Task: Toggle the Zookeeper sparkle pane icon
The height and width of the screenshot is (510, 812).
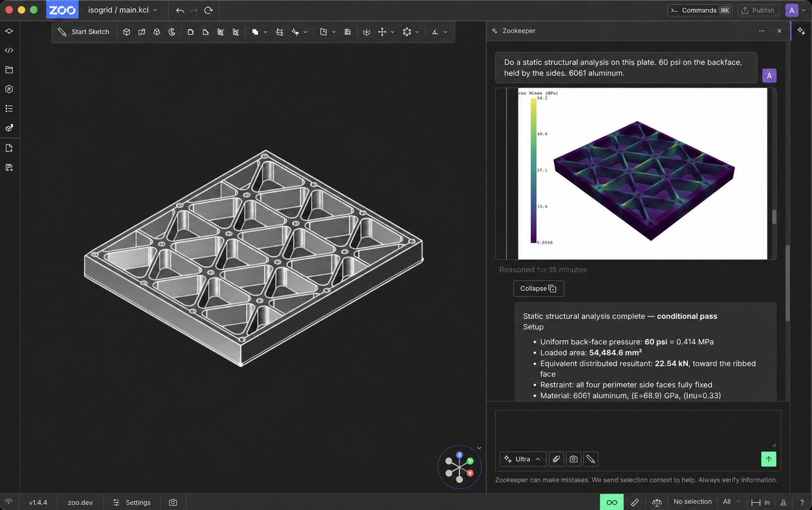Action: (801, 31)
